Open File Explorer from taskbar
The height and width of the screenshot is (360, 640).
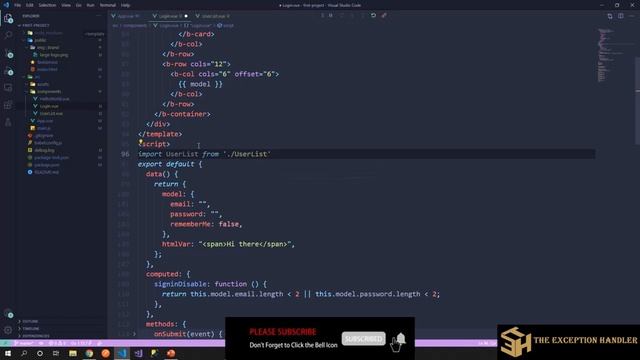pos(73,353)
